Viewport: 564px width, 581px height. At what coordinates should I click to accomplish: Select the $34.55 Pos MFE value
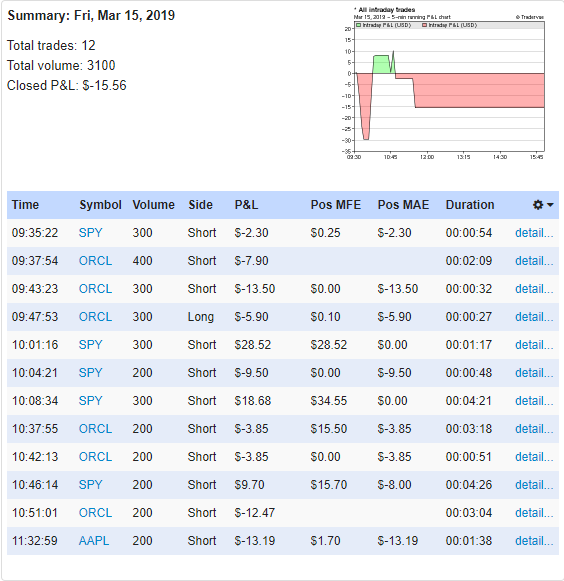(329, 401)
